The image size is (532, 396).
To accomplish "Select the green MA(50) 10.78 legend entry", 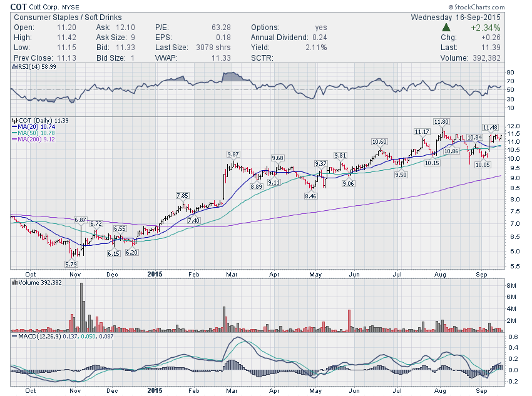I will 33,133.
